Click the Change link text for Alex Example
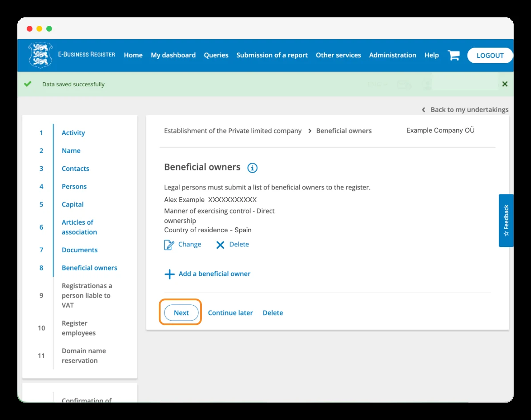The height and width of the screenshot is (420, 531). pyautogui.click(x=189, y=244)
